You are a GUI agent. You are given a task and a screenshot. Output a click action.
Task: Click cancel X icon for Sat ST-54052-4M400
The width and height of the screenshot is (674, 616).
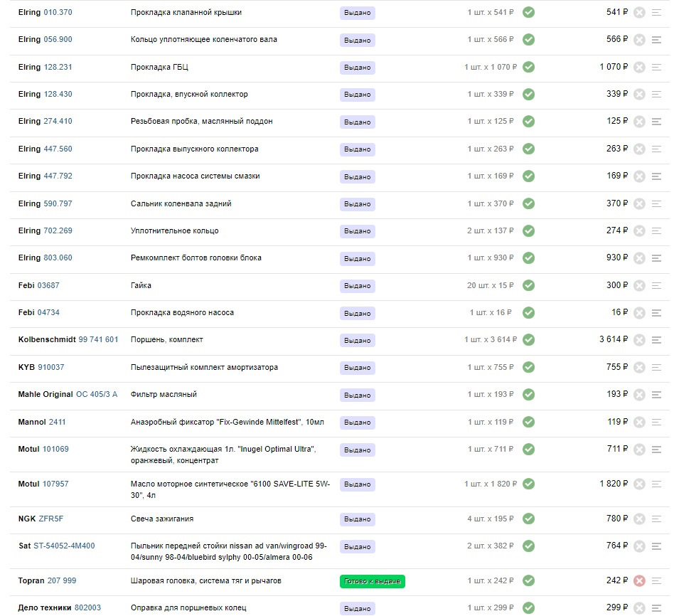[x=639, y=546]
